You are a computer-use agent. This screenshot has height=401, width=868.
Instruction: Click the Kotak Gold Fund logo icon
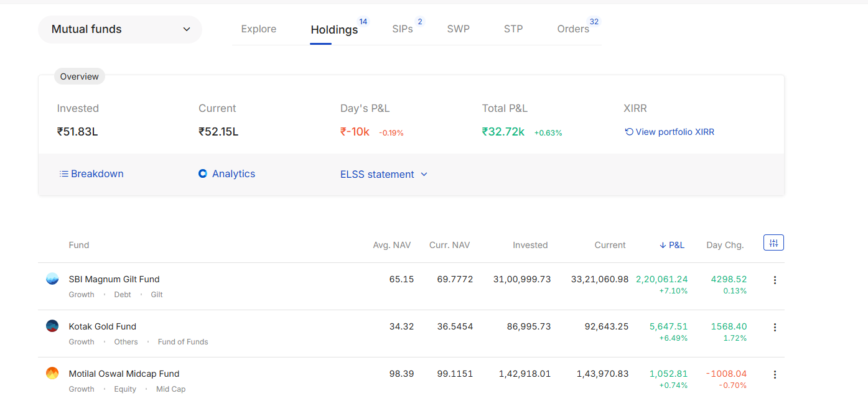52,326
